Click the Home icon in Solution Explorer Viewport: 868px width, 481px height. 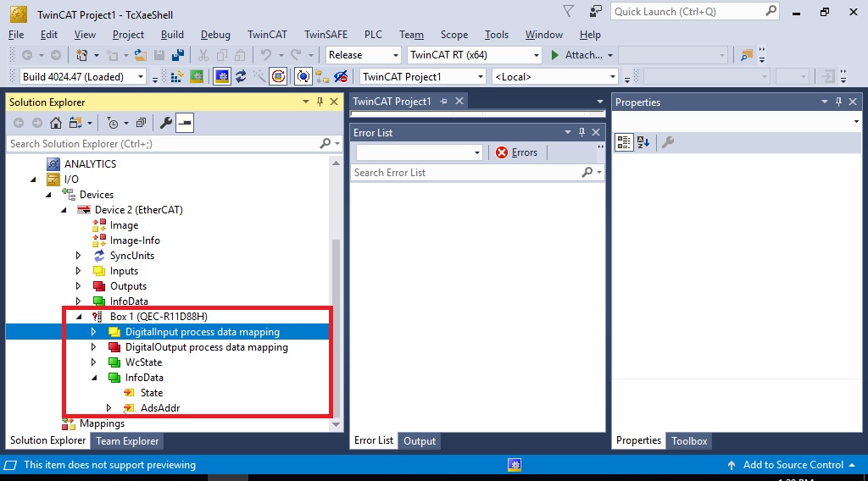point(56,123)
